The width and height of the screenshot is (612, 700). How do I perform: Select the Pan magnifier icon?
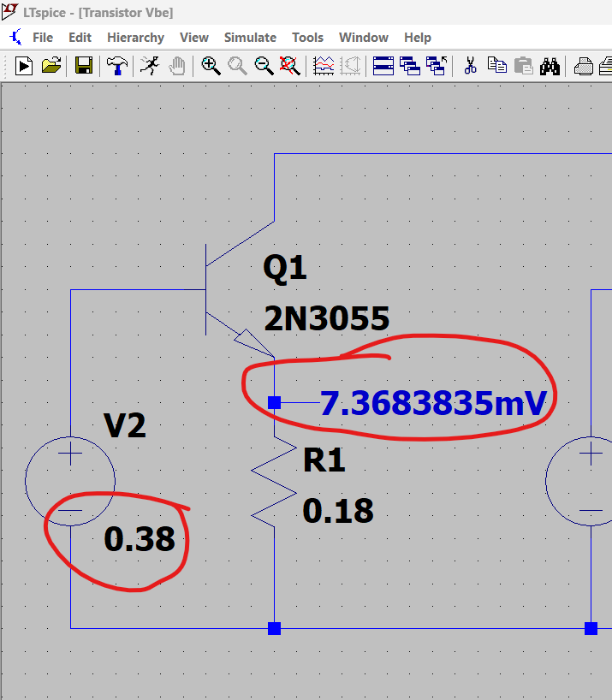point(237,66)
